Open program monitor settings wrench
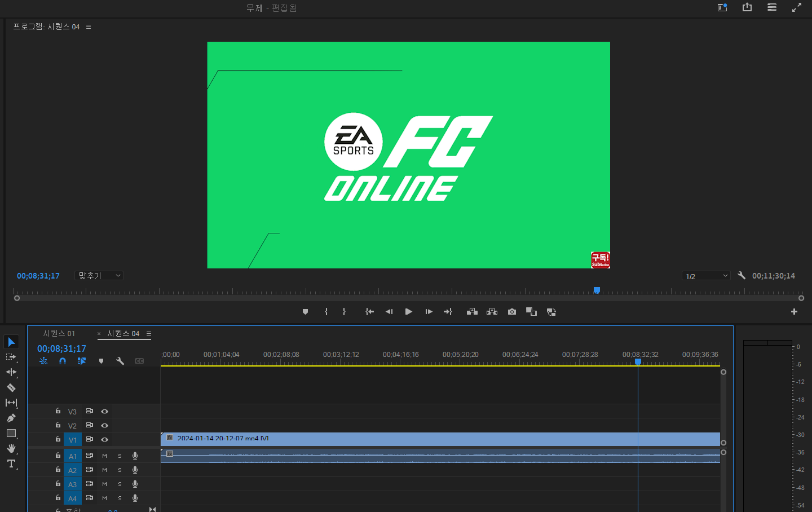Screen dimensions: 812x512 (x=742, y=276)
